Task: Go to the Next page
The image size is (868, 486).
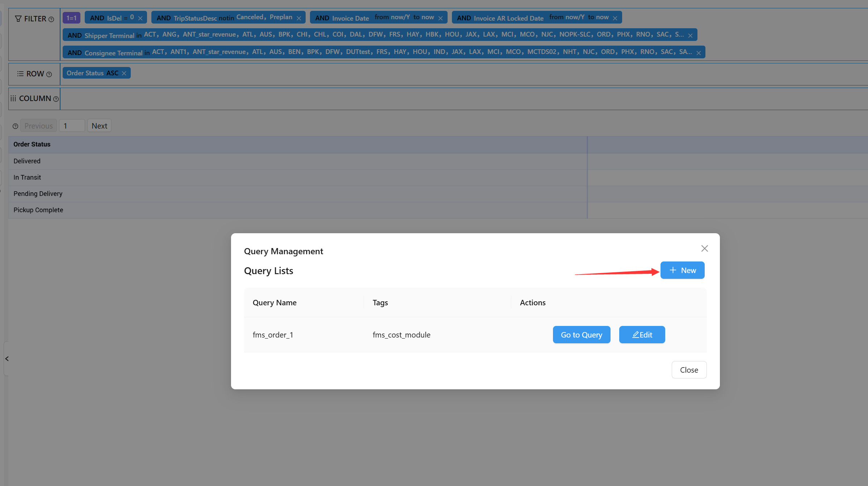Action: [99, 126]
